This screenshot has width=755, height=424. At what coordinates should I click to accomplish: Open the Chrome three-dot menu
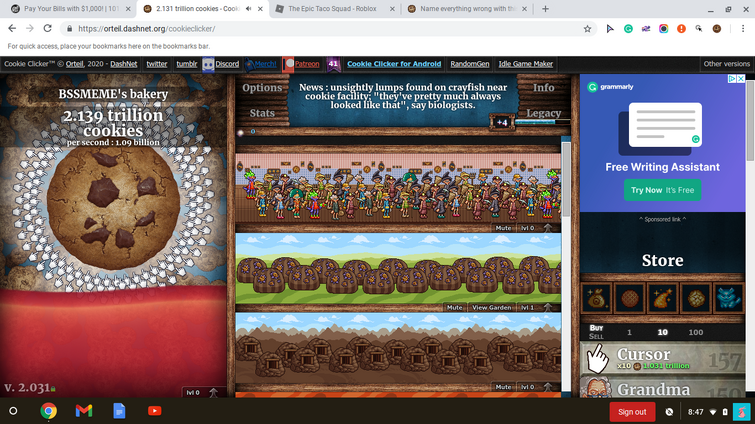[743, 29]
